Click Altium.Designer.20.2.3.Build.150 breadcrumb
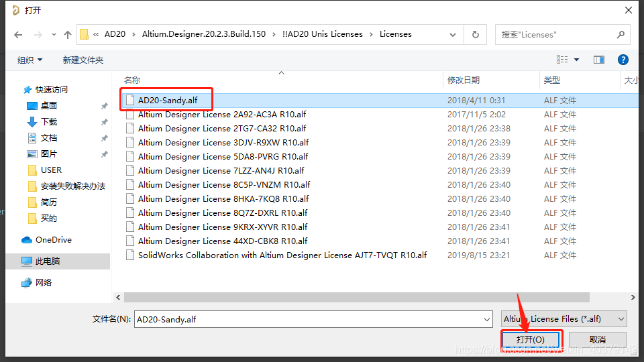The width and height of the screenshot is (644, 362). (x=204, y=34)
